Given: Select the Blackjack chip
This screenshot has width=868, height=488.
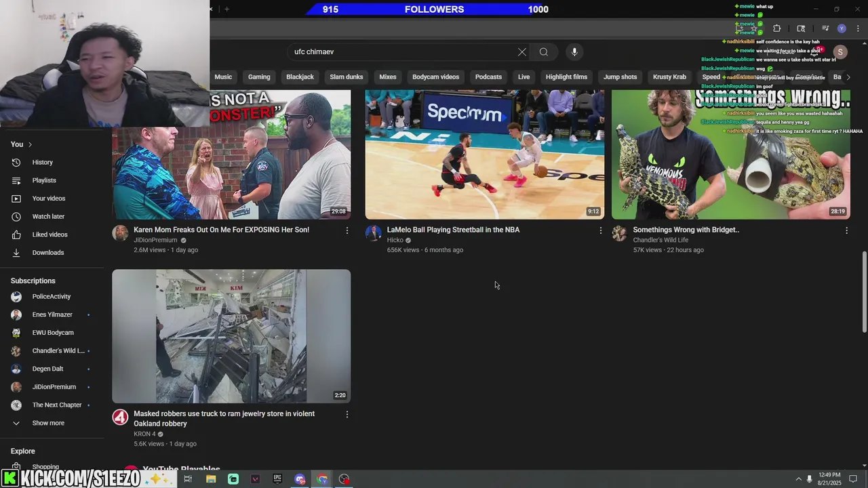Looking at the screenshot, I should click(300, 77).
